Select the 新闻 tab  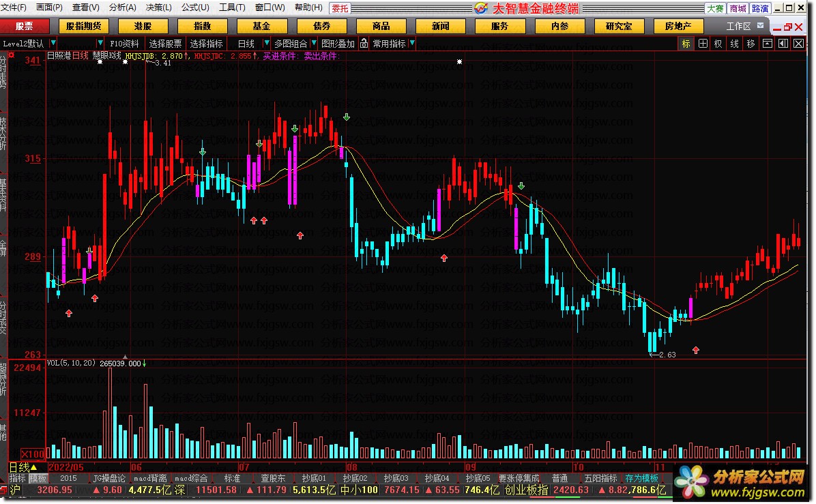[x=440, y=26]
